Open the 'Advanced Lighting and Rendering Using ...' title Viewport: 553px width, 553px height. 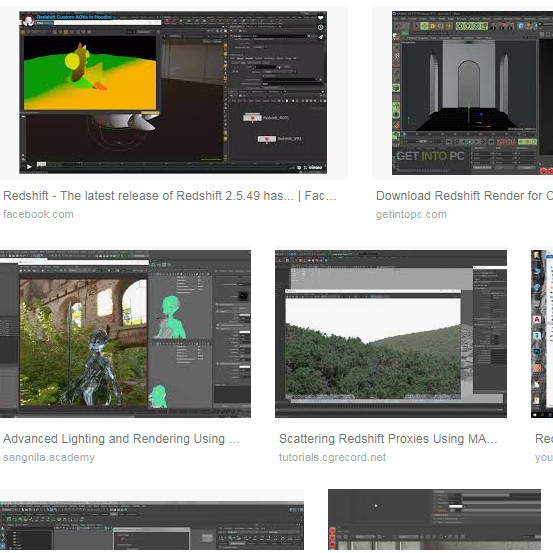[121, 439]
